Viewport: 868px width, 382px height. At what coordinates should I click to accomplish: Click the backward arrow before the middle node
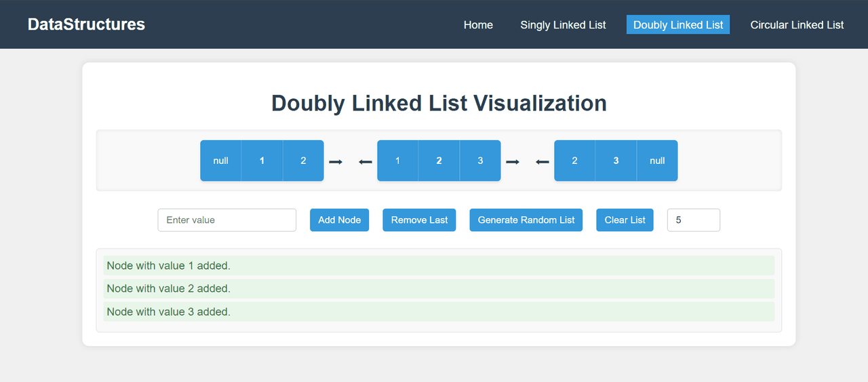pyautogui.click(x=366, y=161)
